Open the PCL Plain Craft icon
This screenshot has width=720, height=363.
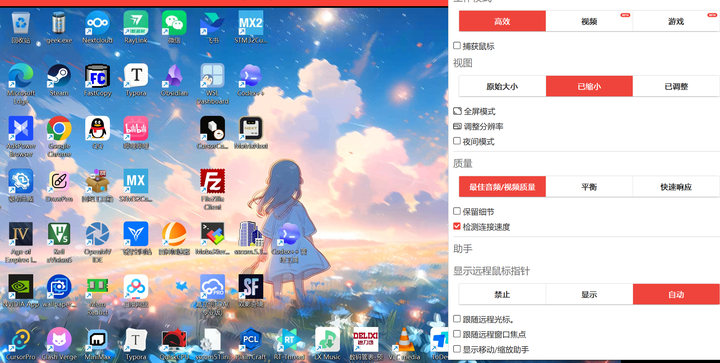point(251,340)
